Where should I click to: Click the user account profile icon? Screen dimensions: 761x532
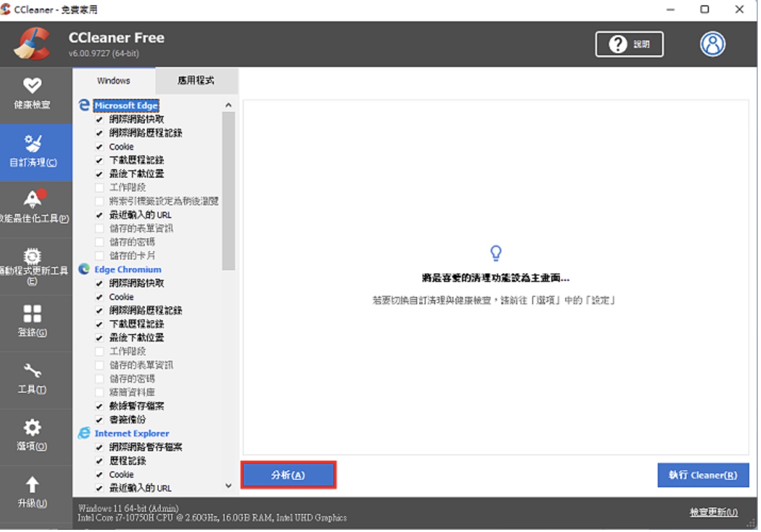click(x=712, y=44)
